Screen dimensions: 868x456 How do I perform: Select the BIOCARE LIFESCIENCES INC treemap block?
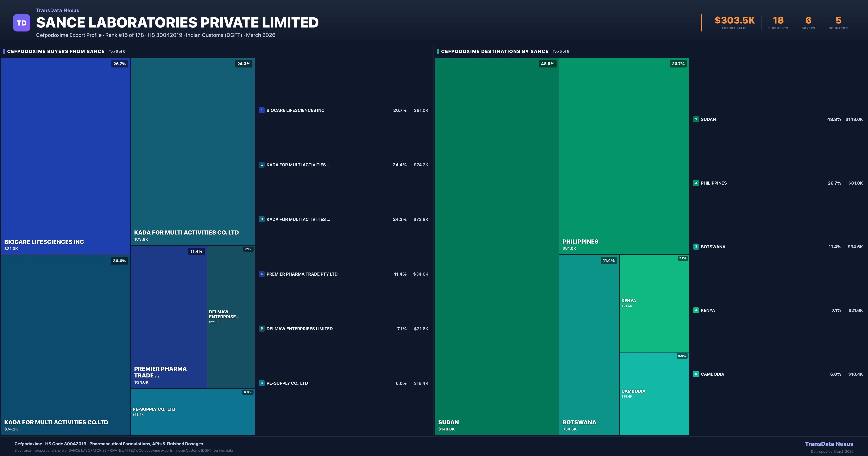66,156
